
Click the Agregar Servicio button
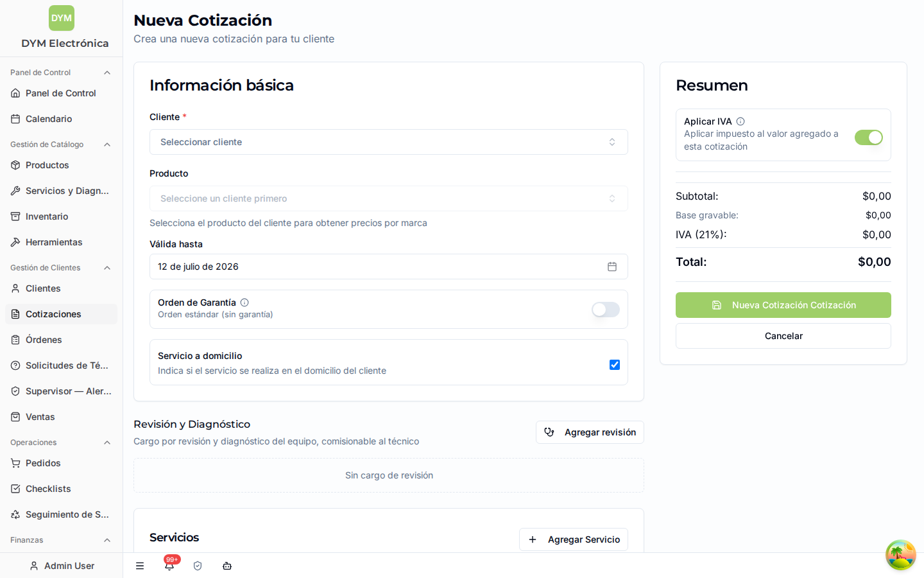pos(574,539)
